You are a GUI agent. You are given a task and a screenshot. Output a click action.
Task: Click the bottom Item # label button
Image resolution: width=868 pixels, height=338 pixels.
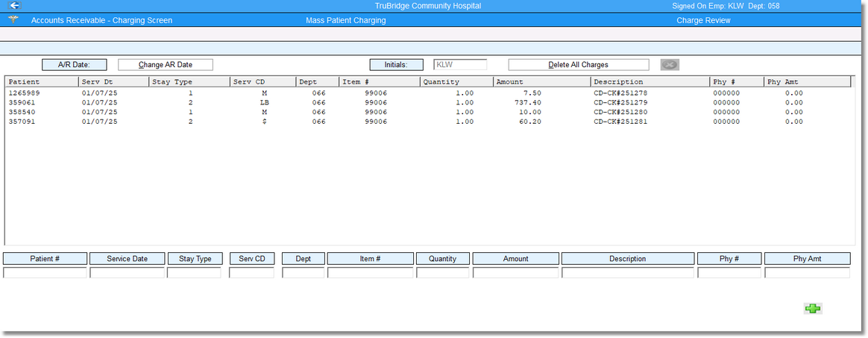pos(371,259)
